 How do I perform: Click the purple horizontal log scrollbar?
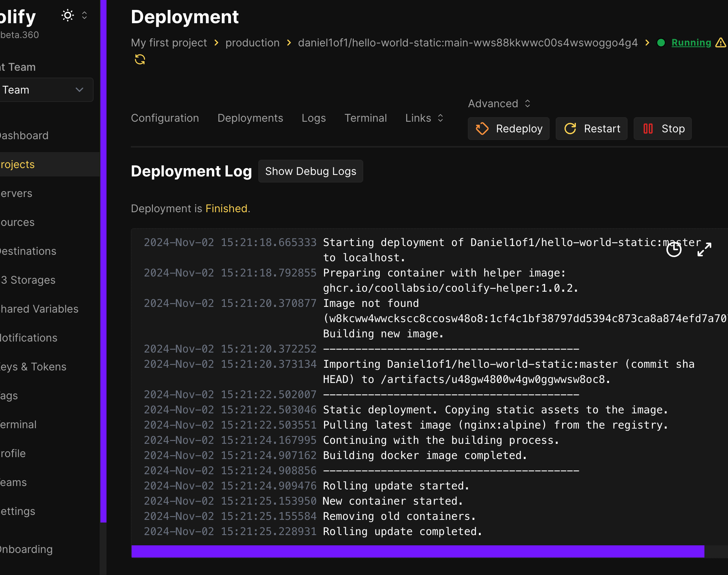(x=418, y=551)
